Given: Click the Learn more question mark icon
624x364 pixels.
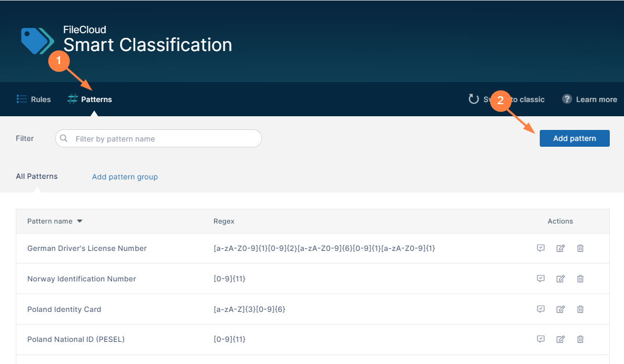Looking at the screenshot, I should point(567,99).
